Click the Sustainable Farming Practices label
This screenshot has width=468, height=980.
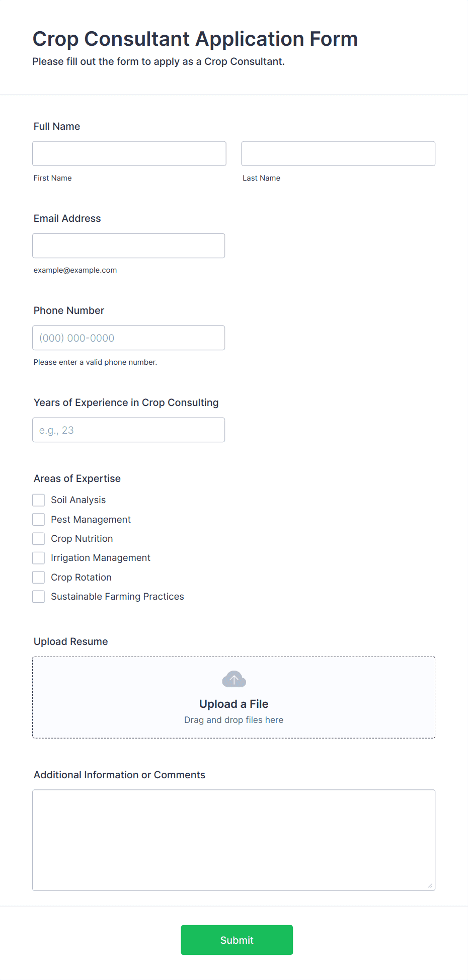pyautogui.click(x=117, y=597)
